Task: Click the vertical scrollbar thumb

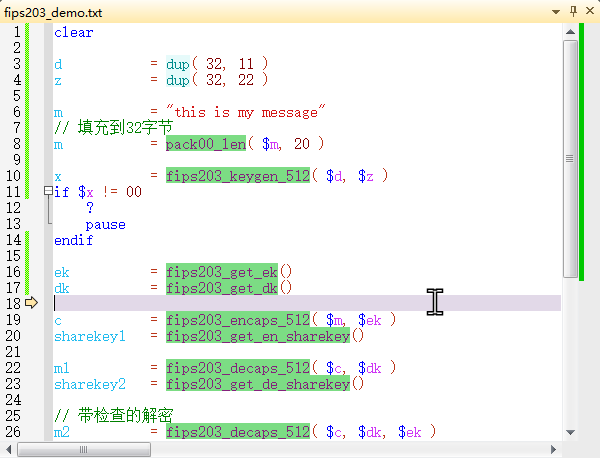Action: 569,158
